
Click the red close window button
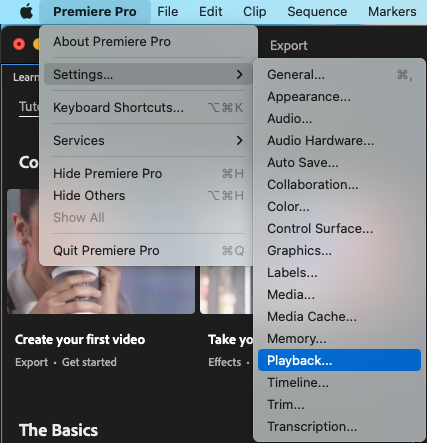[19, 44]
